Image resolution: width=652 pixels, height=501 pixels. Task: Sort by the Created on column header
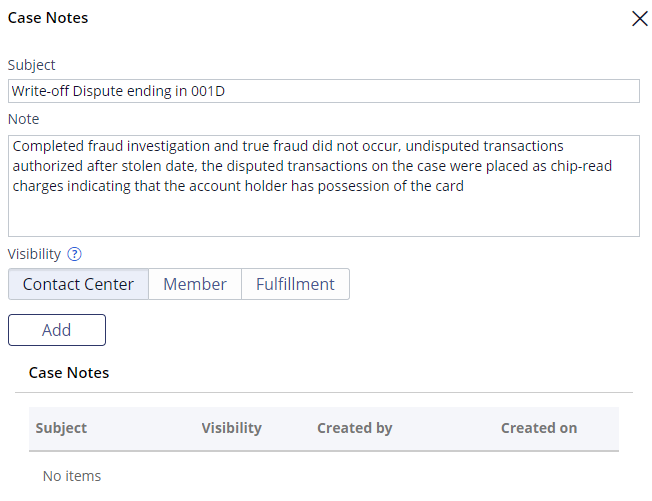click(539, 428)
